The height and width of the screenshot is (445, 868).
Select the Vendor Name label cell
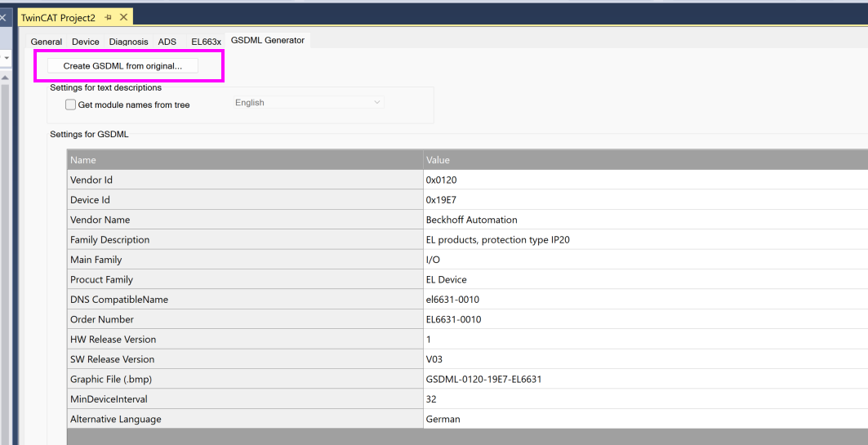(x=245, y=220)
